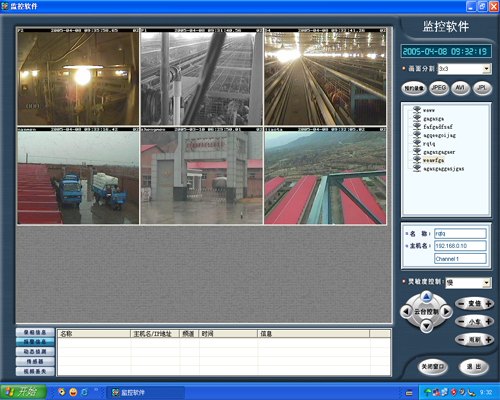Click minus on the bottom lens control
Screen dimensions: 500x400
(x=461, y=340)
